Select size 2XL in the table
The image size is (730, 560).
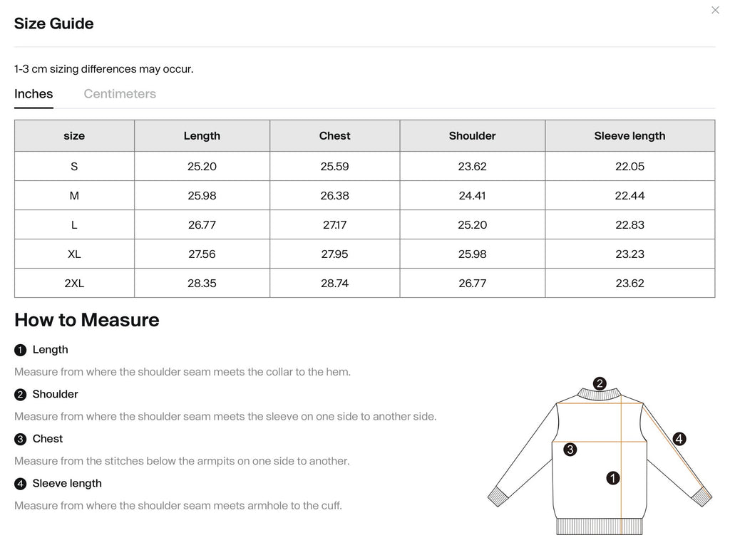click(x=74, y=283)
